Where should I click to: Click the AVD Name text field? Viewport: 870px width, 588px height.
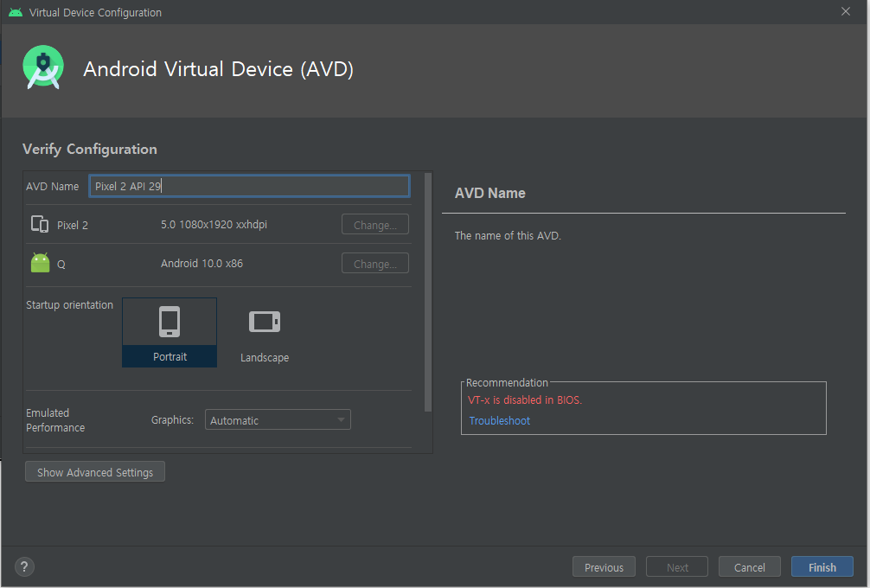point(249,186)
